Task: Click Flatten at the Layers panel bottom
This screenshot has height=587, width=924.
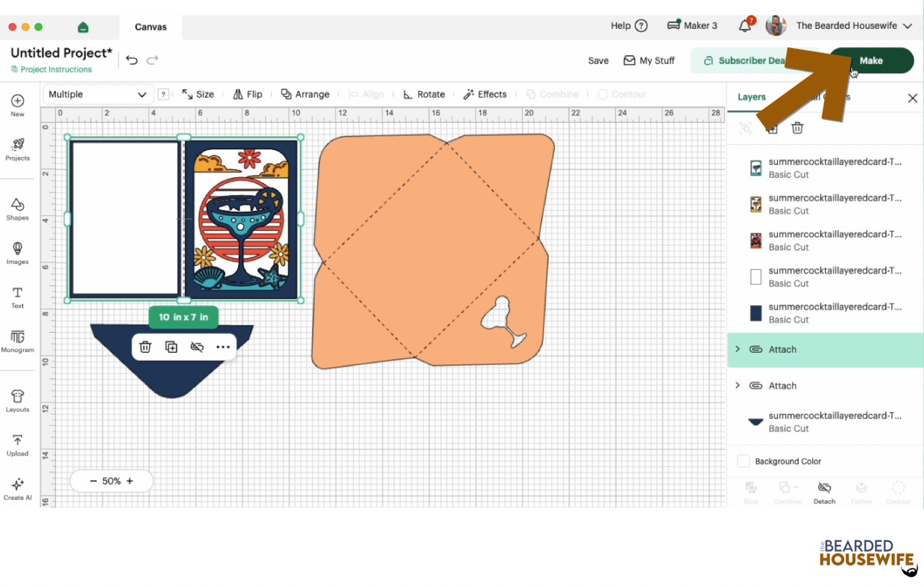Action: [861, 493]
